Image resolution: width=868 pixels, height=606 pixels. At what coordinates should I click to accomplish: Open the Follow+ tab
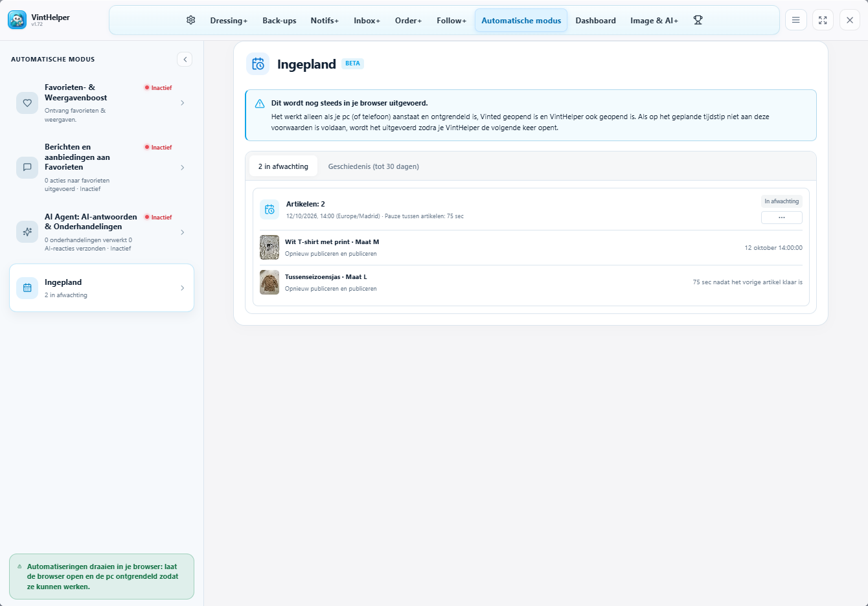(x=451, y=21)
